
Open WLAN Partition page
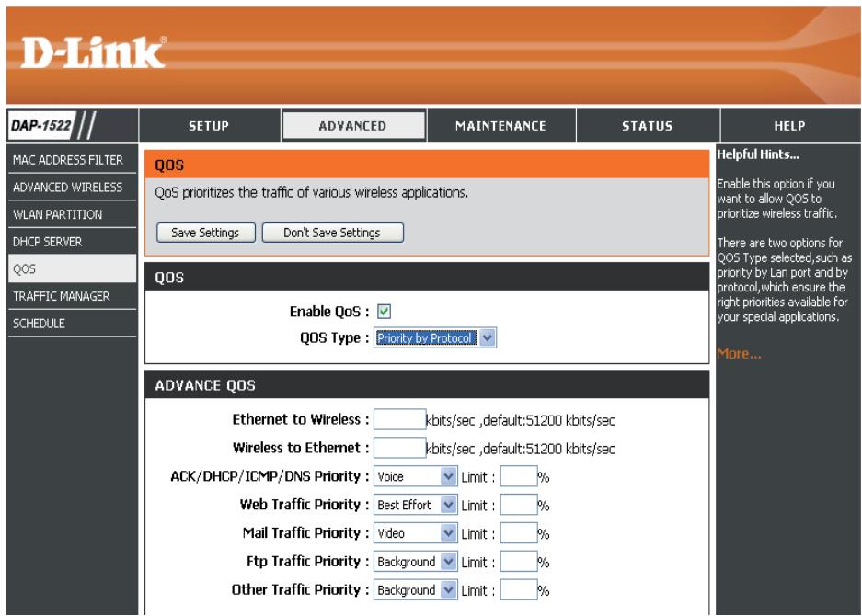72,214
